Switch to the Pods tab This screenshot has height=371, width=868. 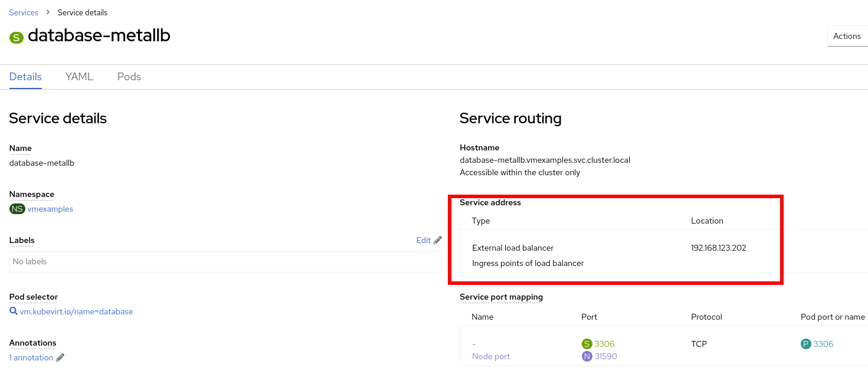coord(129,77)
